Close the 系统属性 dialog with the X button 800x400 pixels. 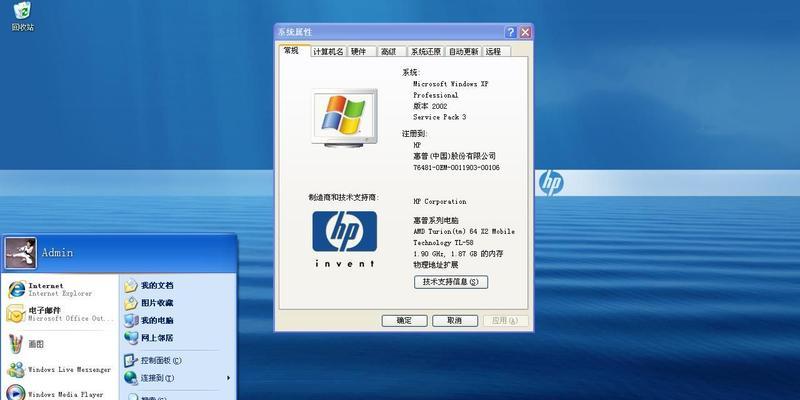point(525,33)
